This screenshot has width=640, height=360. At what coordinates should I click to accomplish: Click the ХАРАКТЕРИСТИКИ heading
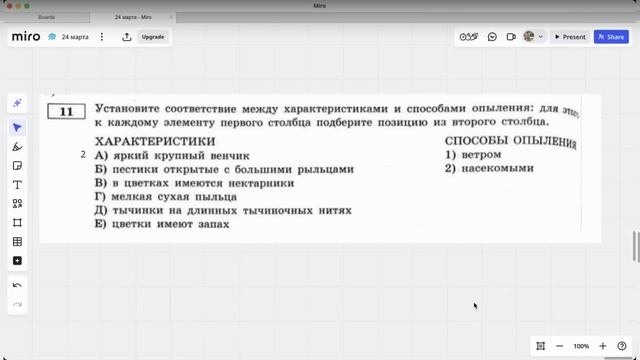coord(155,141)
